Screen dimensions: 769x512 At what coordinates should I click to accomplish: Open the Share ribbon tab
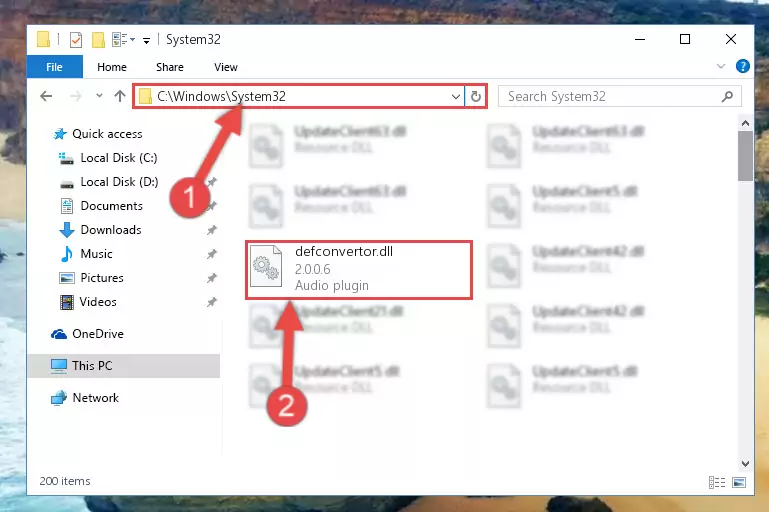point(170,67)
